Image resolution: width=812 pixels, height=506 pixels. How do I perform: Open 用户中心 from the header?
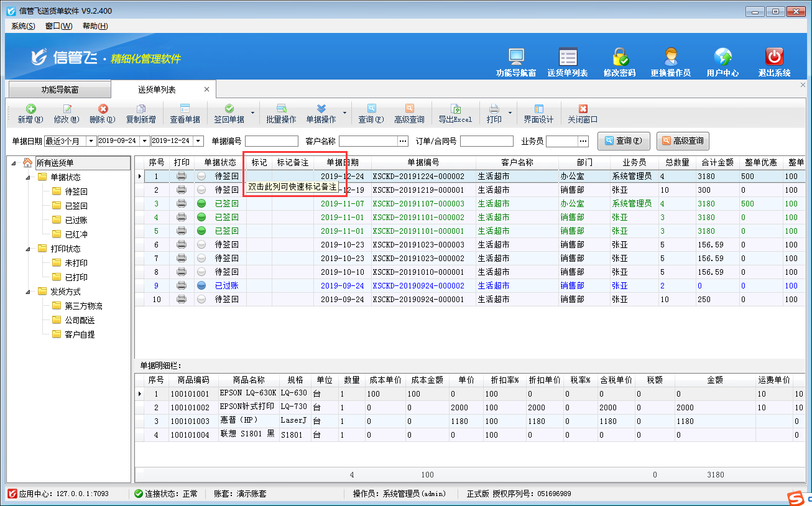pyautogui.click(x=722, y=57)
